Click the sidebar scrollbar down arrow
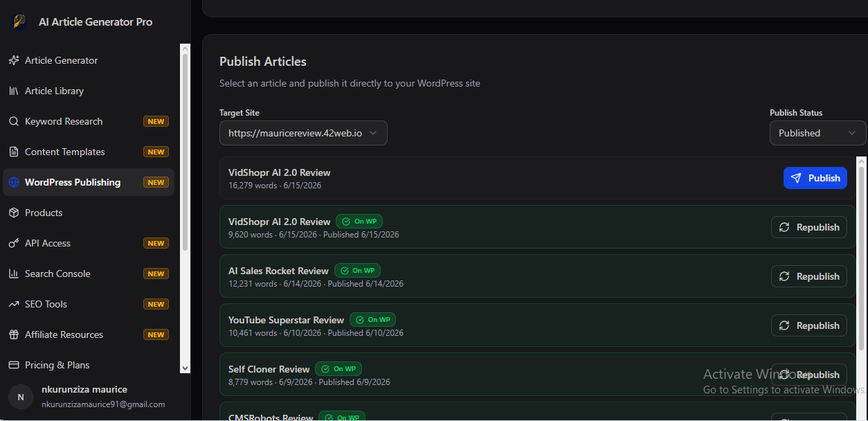This screenshot has width=868, height=421. tap(185, 368)
